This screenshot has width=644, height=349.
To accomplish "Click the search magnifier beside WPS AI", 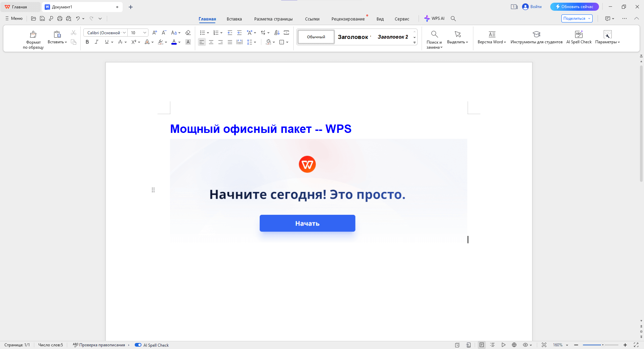I will [453, 18].
